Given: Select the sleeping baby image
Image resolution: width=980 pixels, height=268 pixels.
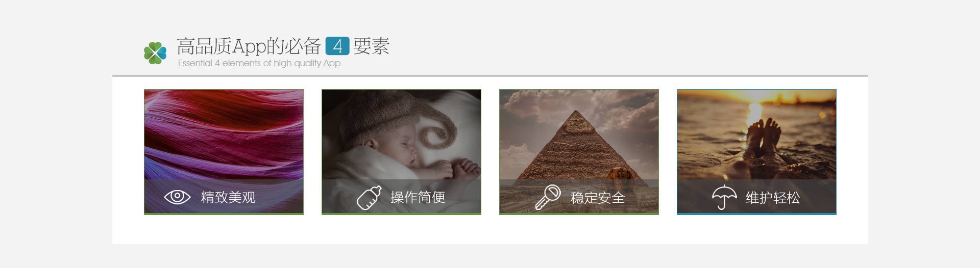Looking at the screenshot, I should 401,135.
